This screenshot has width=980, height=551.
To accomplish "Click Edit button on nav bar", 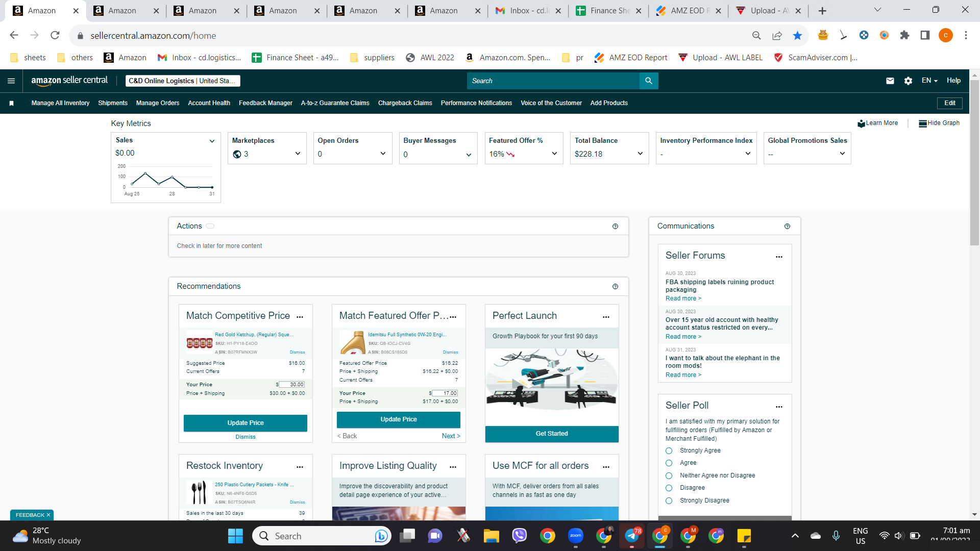I will (x=950, y=103).
